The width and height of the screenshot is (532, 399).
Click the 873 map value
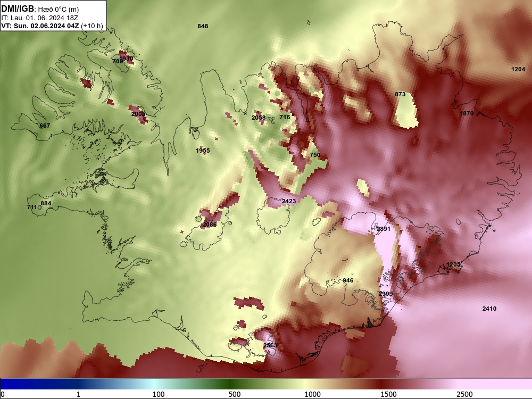[401, 94]
